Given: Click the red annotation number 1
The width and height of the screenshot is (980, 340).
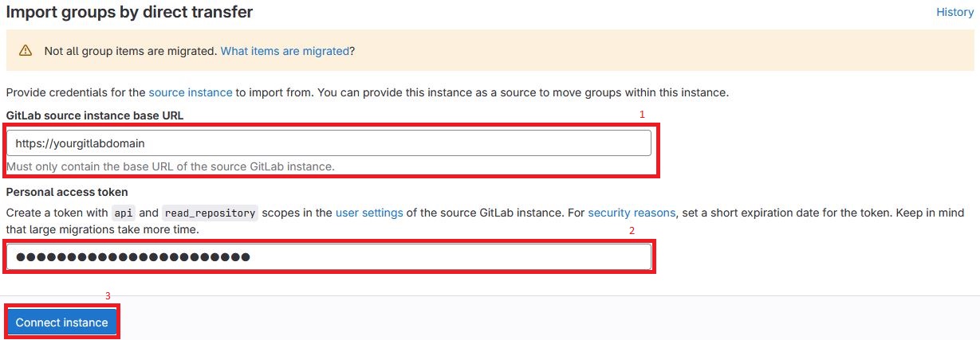Looking at the screenshot, I should pyautogui.click(x=642, y=114).
